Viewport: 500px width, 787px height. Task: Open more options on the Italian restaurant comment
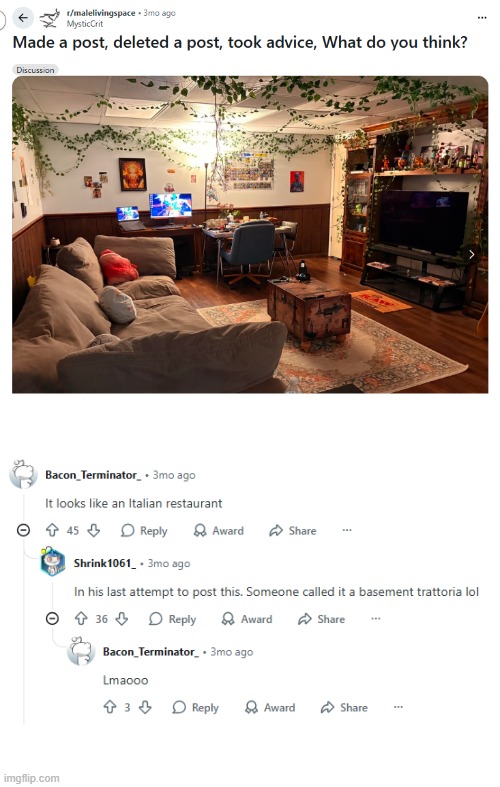click(347, 530)
